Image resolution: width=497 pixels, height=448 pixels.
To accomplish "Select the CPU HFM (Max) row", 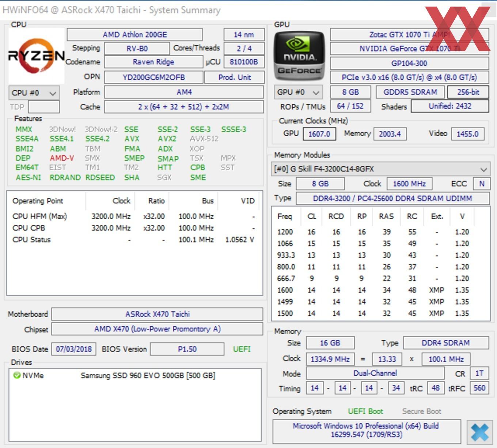I will 134,216.
